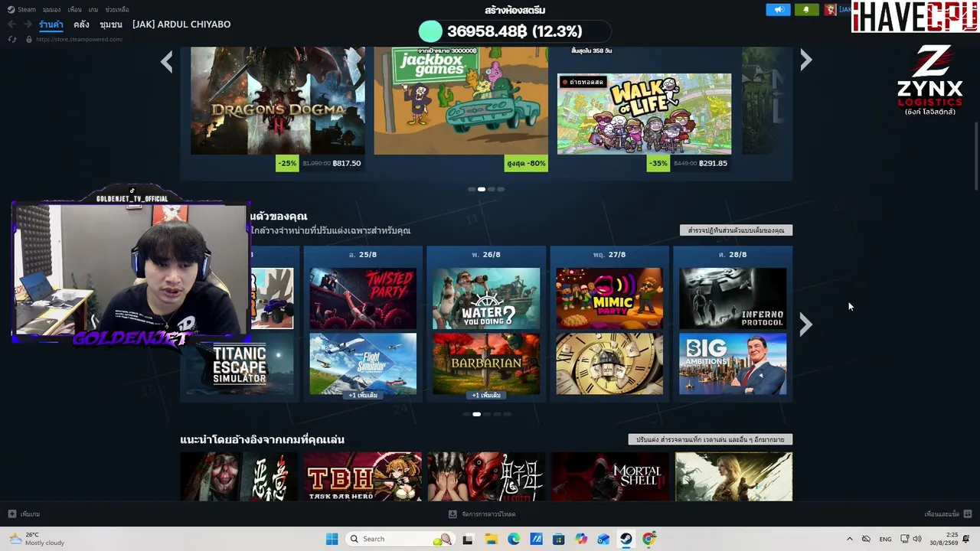Image resolution: width=980 pixels, height=551 pixels.
Task: Open the blue announcements megaphone button
Action: click(x=778, y=10)
